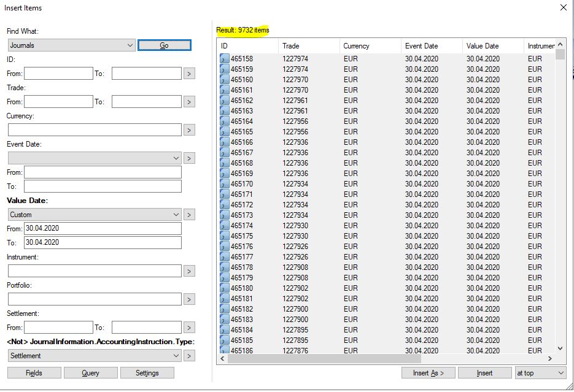Open the Find What Journals dropdown
This screenshot has height=392, width=574.
71,45
